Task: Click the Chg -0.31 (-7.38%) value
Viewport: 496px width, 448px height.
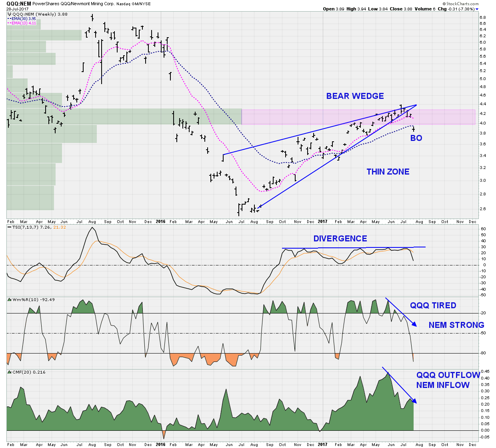Action: click(x=456, y=9)
